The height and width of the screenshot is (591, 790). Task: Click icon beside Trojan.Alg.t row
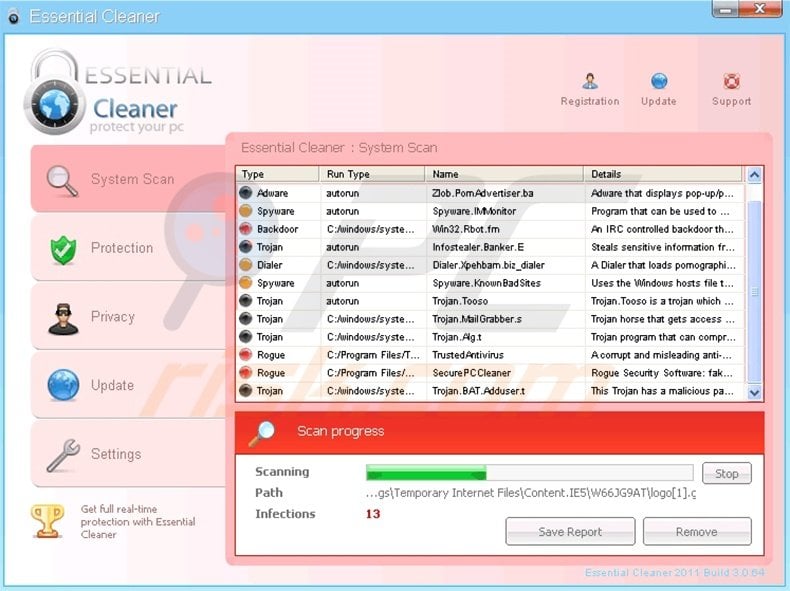[x=245, y=337]
